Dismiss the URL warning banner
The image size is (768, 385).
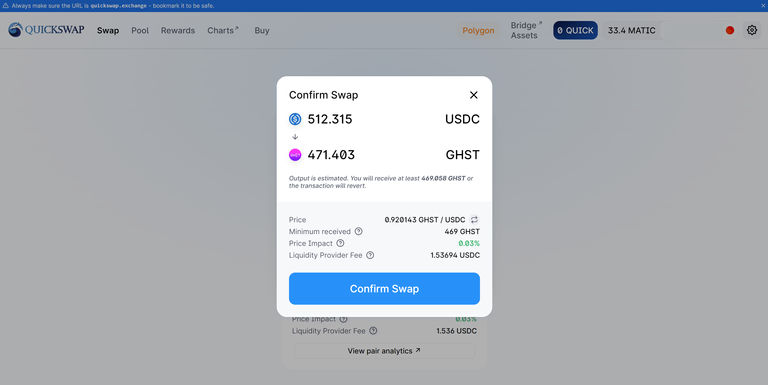[763, 6]
